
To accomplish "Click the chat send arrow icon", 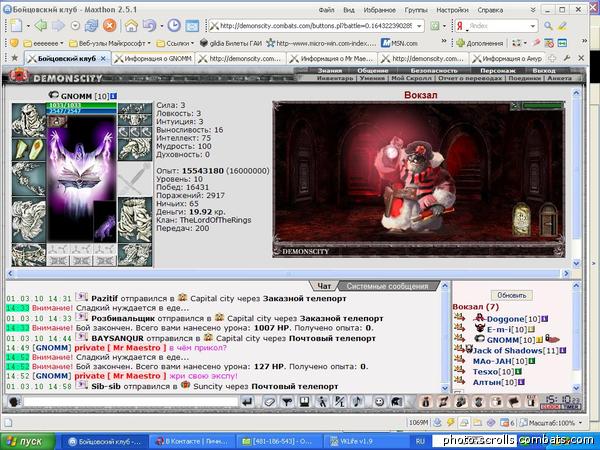I will point(248,402).
